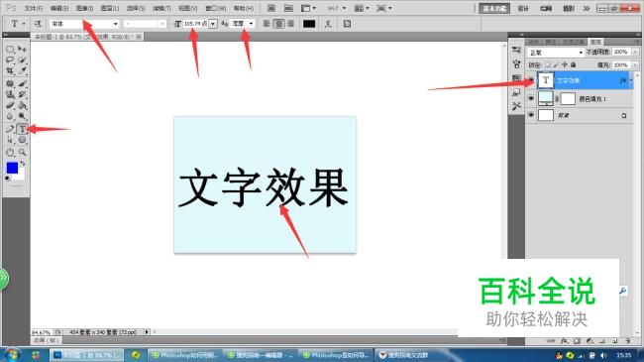Open the 文件(F) menu
The height and width of the screenshot is (362, 644).
pos(34,8)
